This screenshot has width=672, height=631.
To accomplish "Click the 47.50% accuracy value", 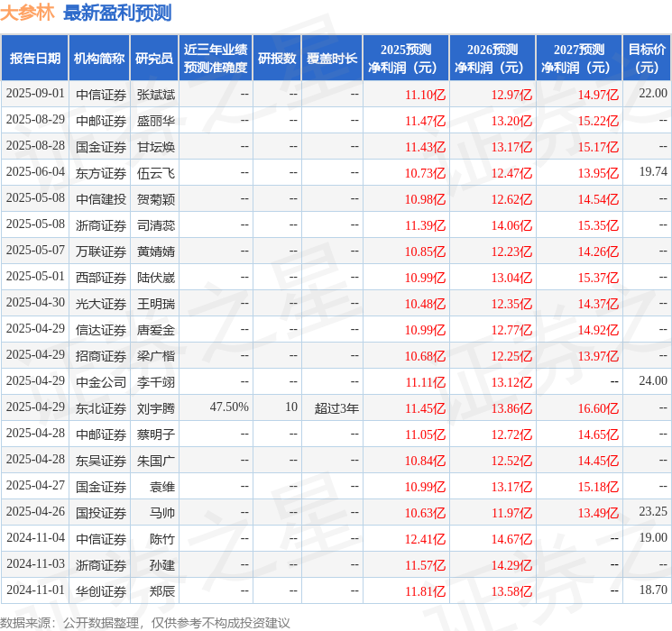I will [x=229, y=407].
